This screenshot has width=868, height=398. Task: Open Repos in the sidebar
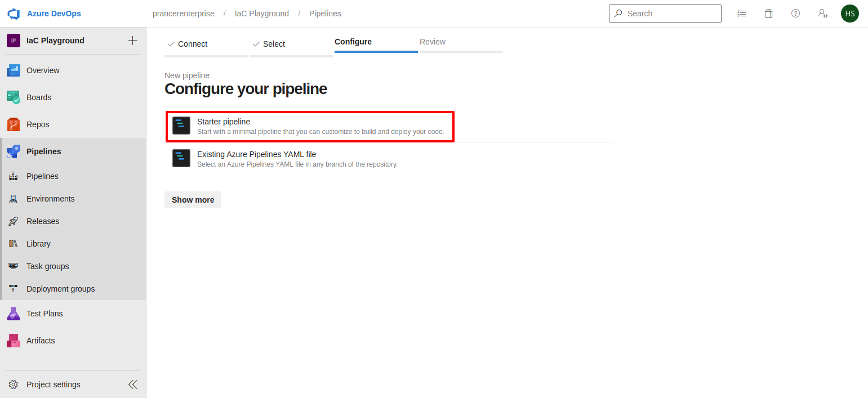click(38, 124)
